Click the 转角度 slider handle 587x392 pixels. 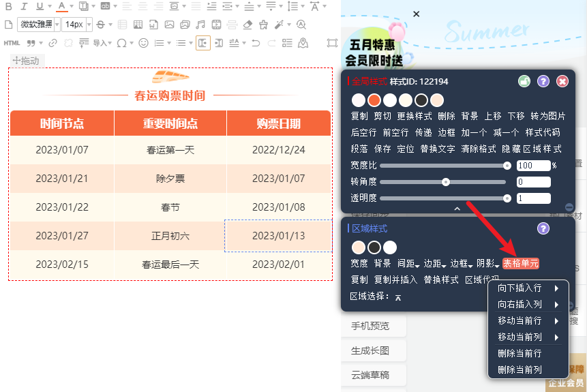coord(445,182)
